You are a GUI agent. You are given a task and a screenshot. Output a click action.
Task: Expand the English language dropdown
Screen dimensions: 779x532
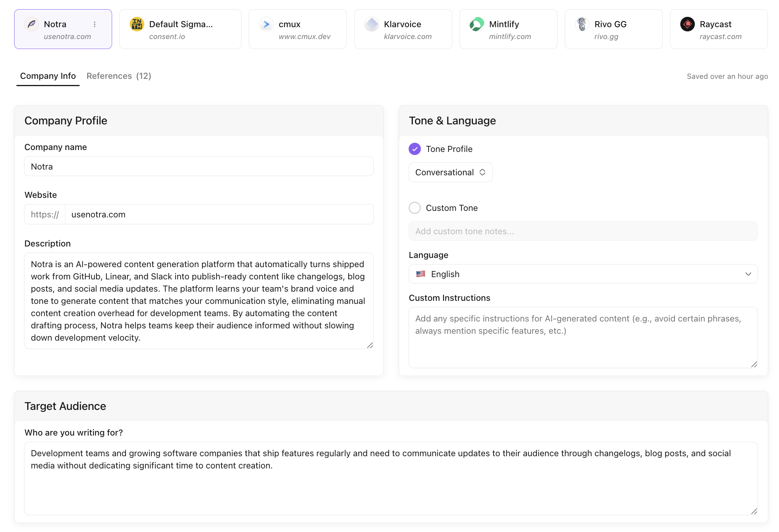click(583, 274)
